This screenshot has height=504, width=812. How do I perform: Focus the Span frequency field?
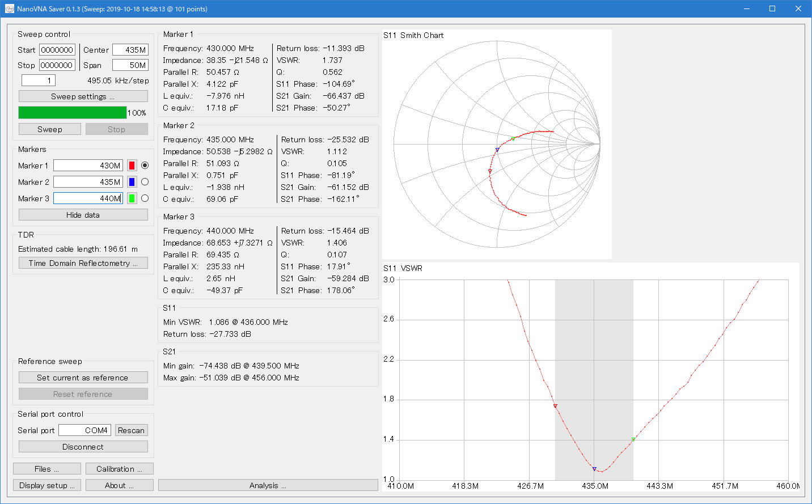coord(130,65)
